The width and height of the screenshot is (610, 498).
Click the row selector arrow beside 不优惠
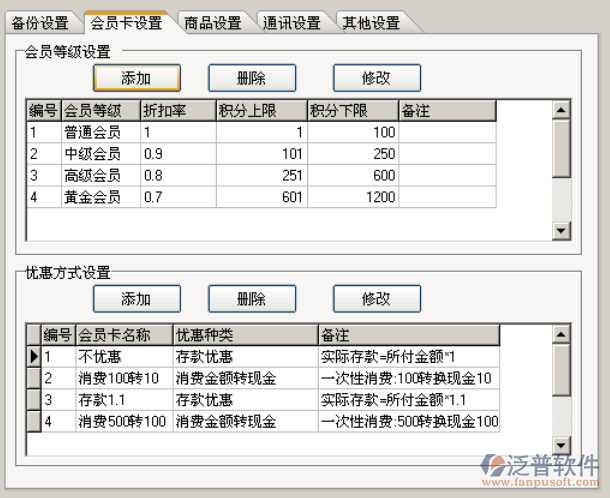point(34,355)
